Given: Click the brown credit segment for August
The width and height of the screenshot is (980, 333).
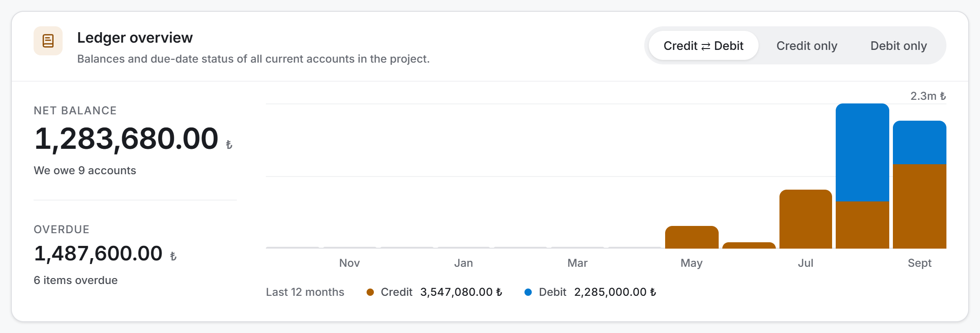Looking at the screenshot, I should (x=862, y=225).
